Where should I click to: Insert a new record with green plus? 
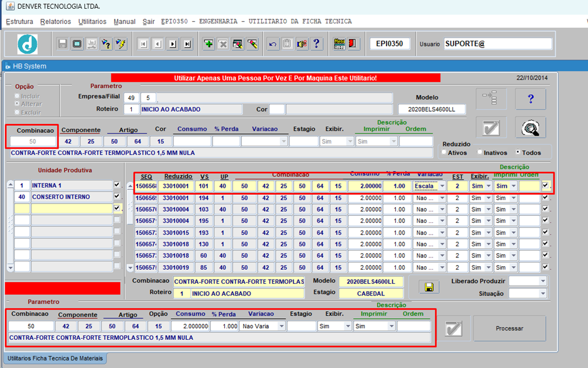point(208,44)
